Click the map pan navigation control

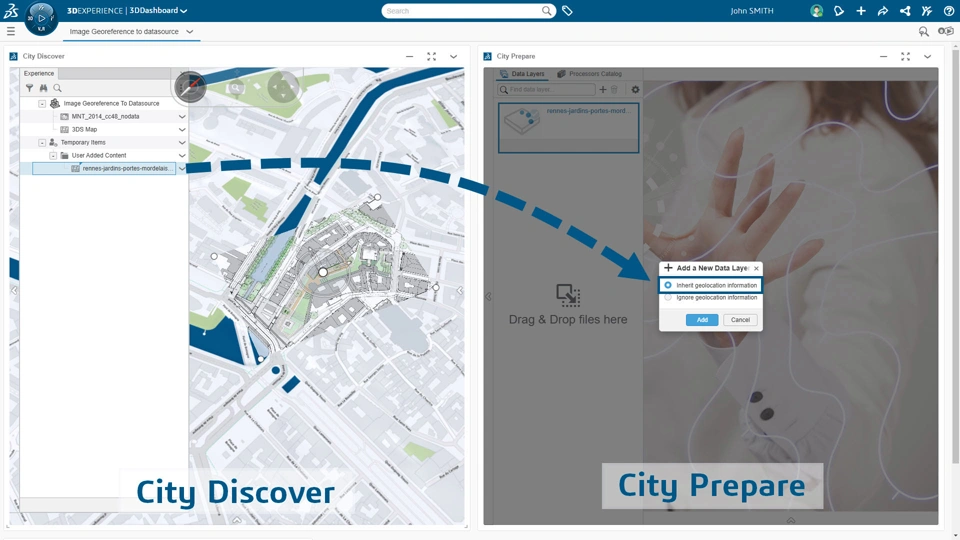click(x=282, y=88)
